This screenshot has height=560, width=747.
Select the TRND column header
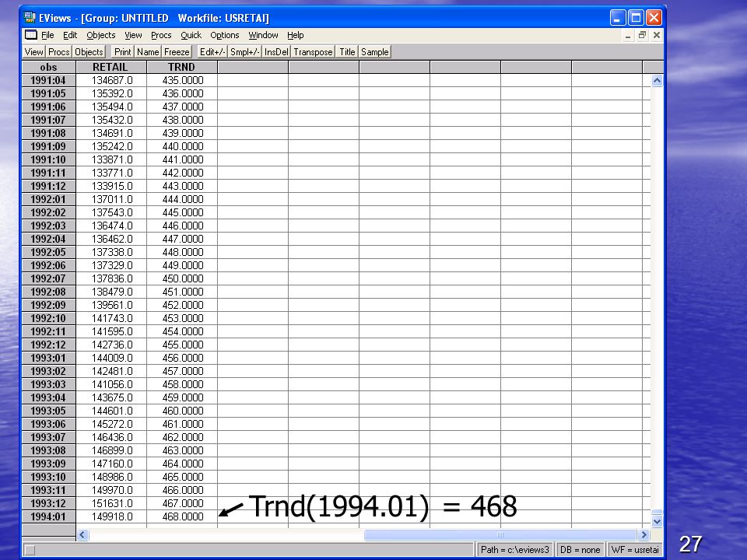click(182, 67)
